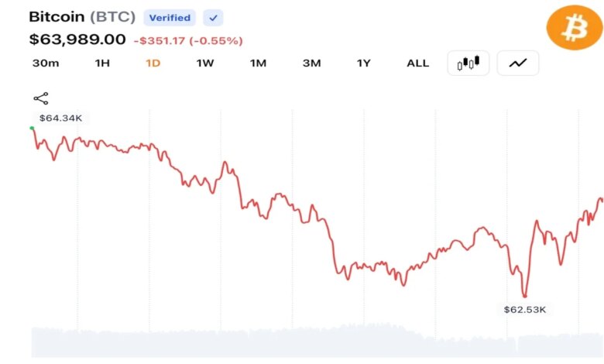Click the volume bars area below chart

(317, 342)
